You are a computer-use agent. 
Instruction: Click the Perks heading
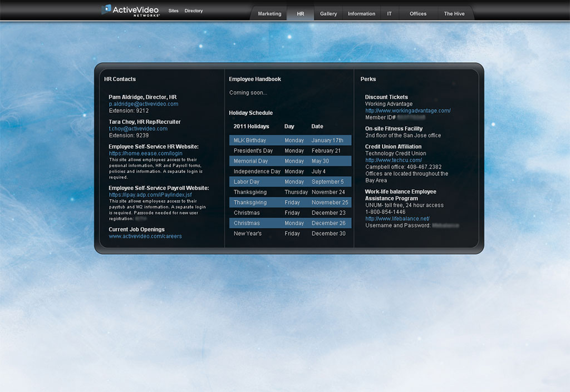coord(368,79)
